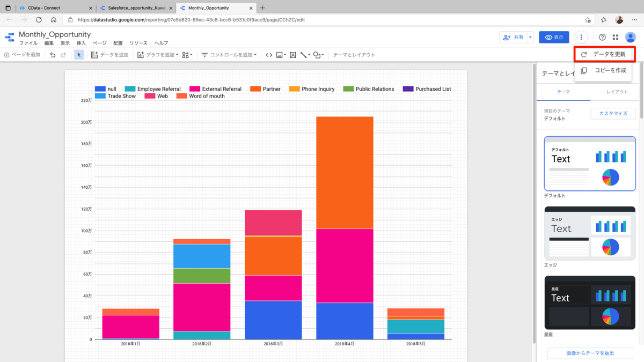This screenshot has height=362, width=644.
Task: Open the ヘルプ menu
Action: (161, 43)
